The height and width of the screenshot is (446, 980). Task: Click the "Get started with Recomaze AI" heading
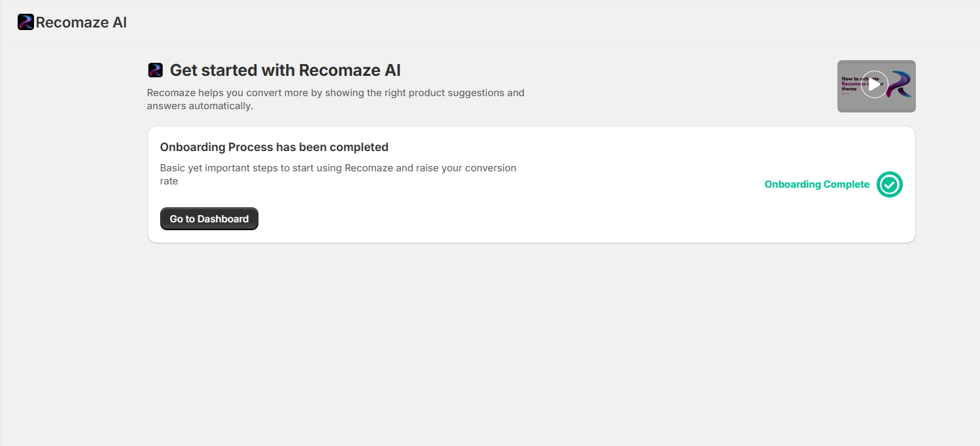point(285,70)
